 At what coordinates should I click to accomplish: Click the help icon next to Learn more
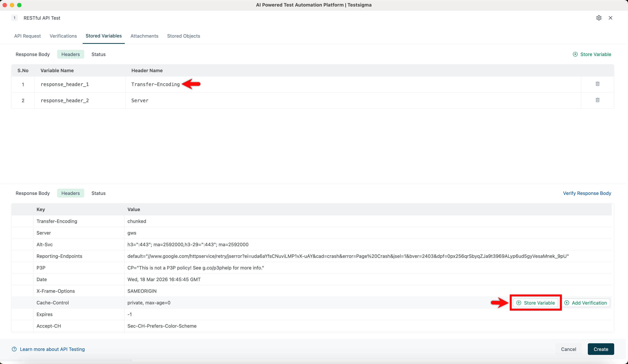(x=14, y=349)
